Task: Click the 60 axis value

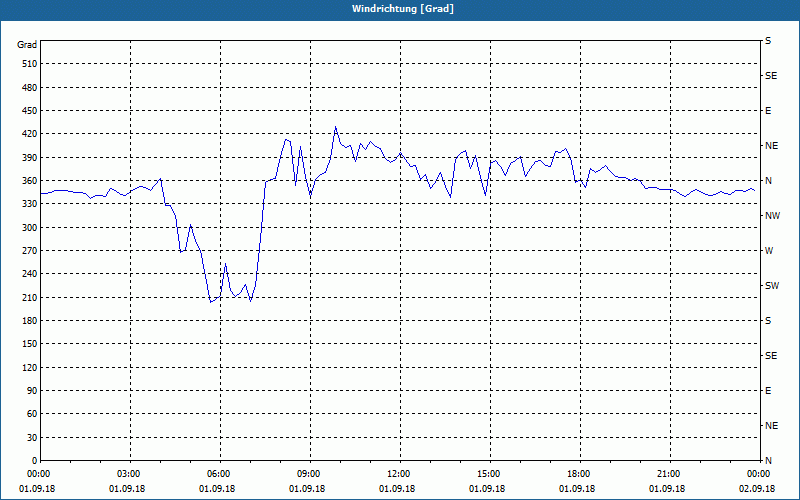Action: [x=32, y=414]
